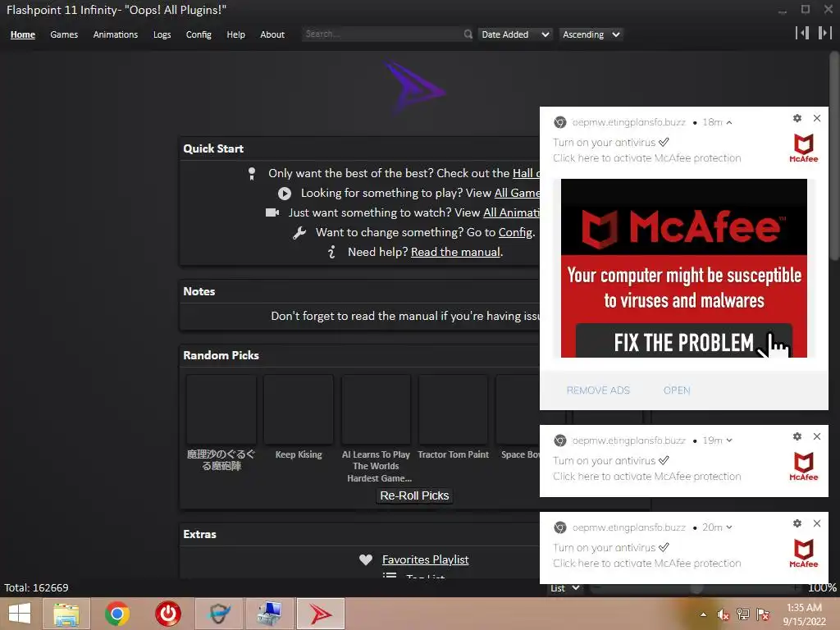840x630 pixels.
Task: Click the play icon beside All Games
Action: coord(285,194)
